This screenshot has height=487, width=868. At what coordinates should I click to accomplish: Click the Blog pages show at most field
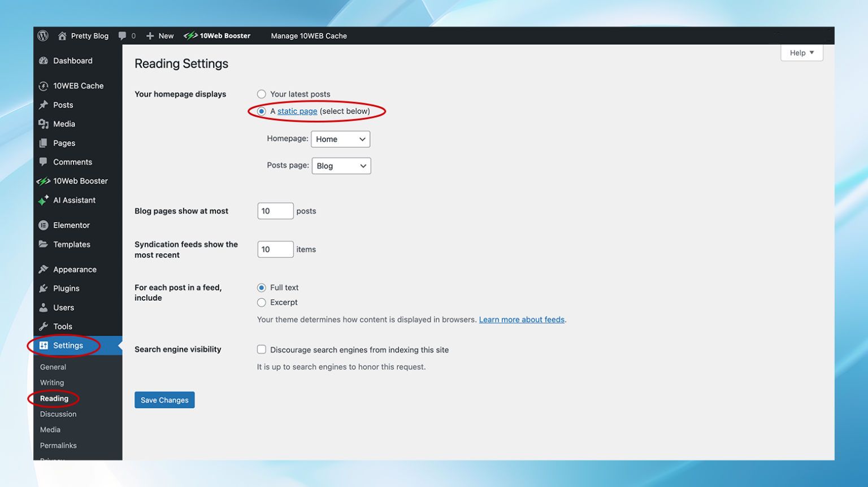[275, 211]
